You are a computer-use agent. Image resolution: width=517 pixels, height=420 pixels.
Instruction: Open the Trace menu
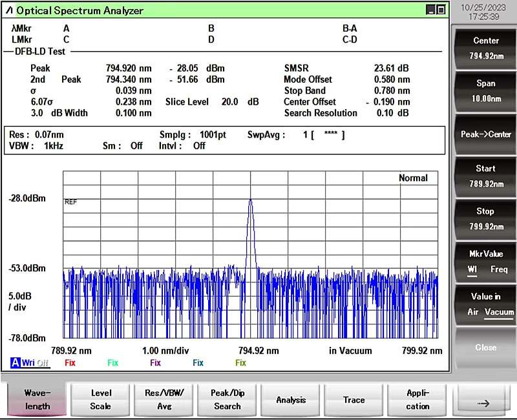[353, 399]
